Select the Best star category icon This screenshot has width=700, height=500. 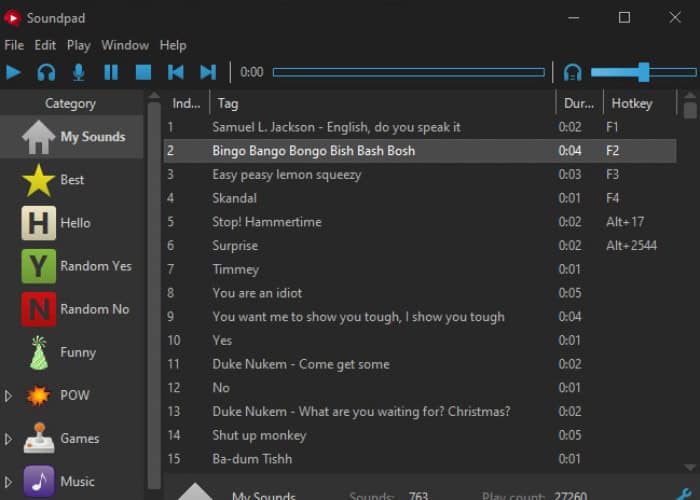tap(38, 180)
